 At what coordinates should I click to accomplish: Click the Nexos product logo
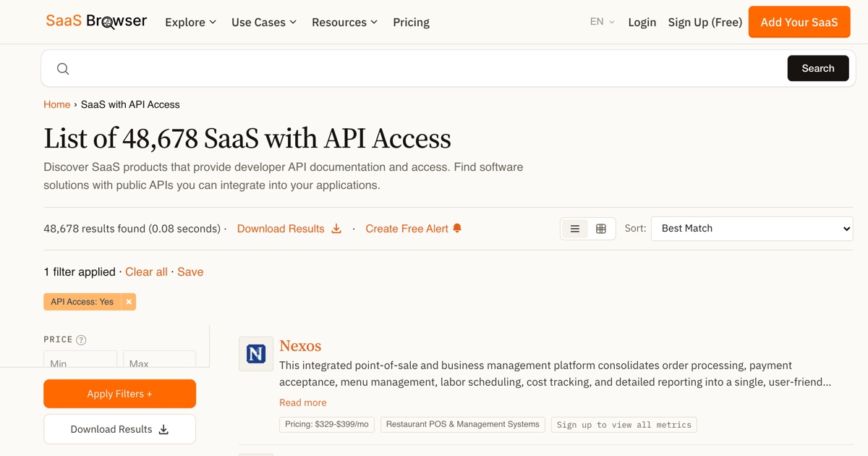pos(256,354)
